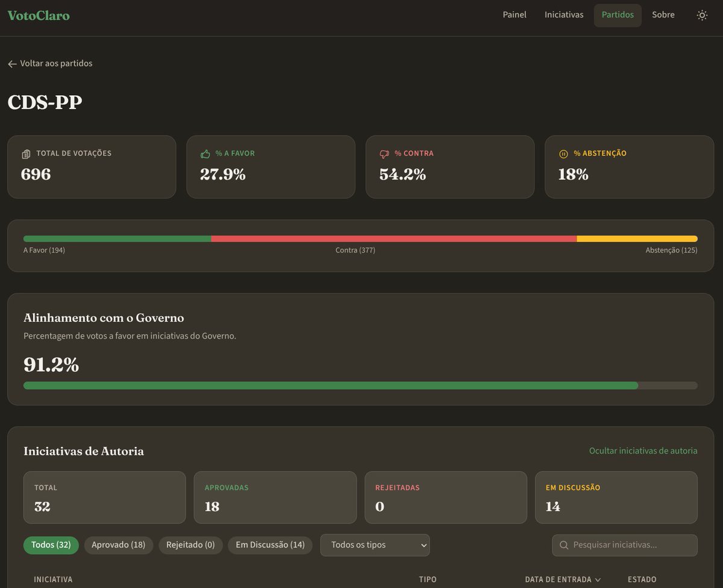Screen dimensions: 723x588
Task: Click the A Favor (194) label
Action: coord(44,250)
